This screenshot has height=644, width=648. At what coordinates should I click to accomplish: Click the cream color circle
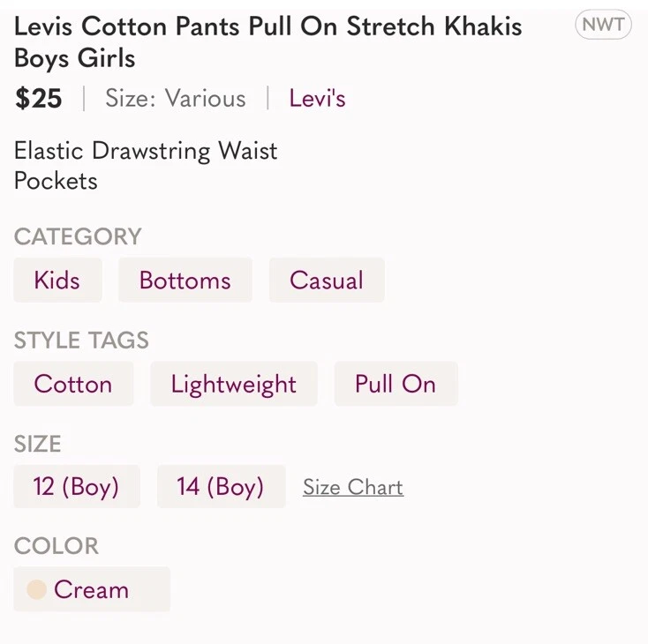[x=36, y=589]
